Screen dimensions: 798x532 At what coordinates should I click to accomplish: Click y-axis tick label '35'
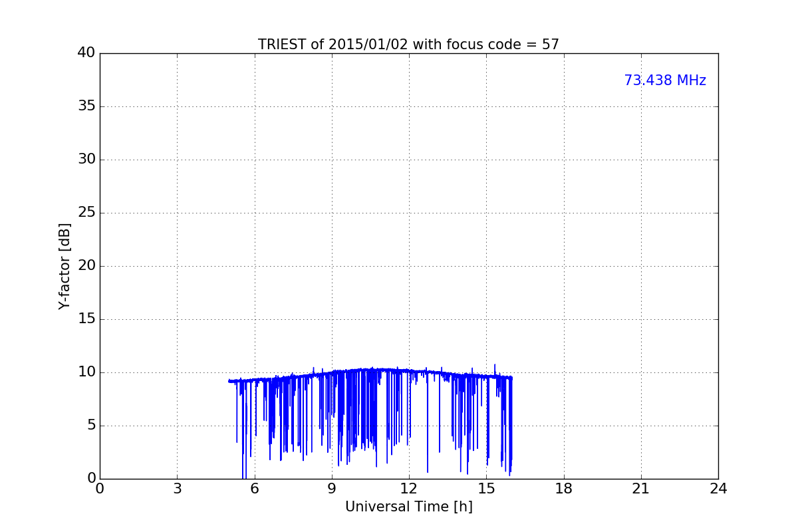coord(86,106)
